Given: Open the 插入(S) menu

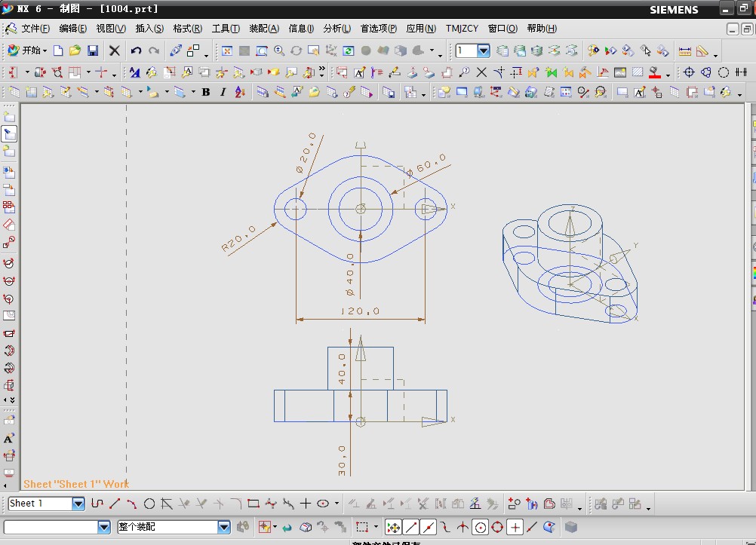Looking at the screenshot, I should point(149,29).
